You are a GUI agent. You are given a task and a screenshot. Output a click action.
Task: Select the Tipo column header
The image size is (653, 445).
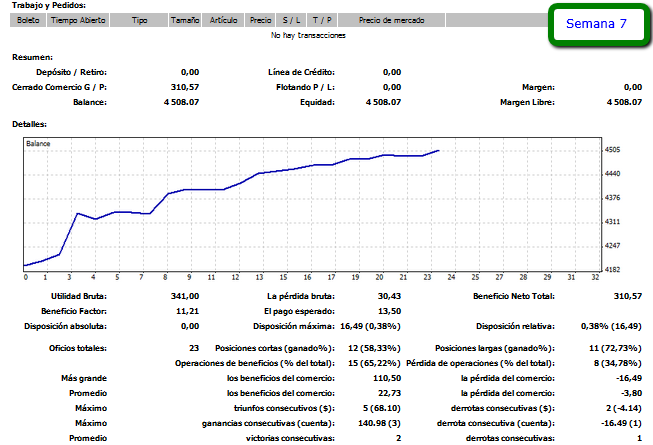138,20
